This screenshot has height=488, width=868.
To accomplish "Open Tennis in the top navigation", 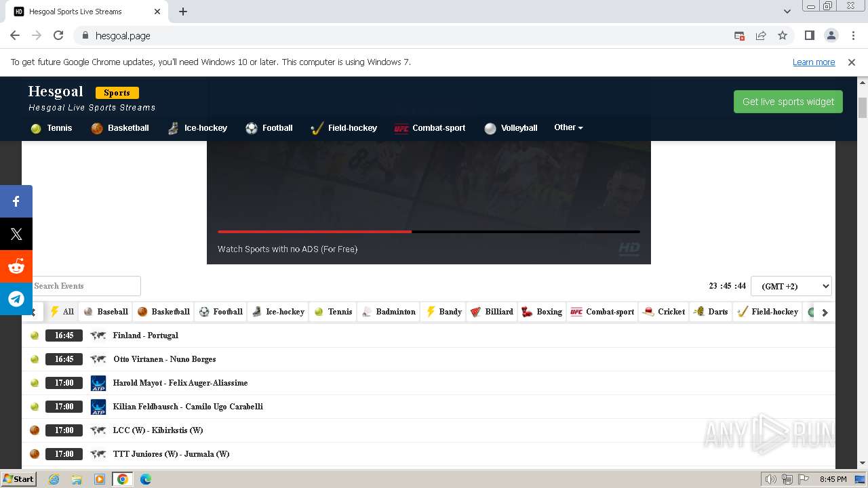I will click(52, 128).
